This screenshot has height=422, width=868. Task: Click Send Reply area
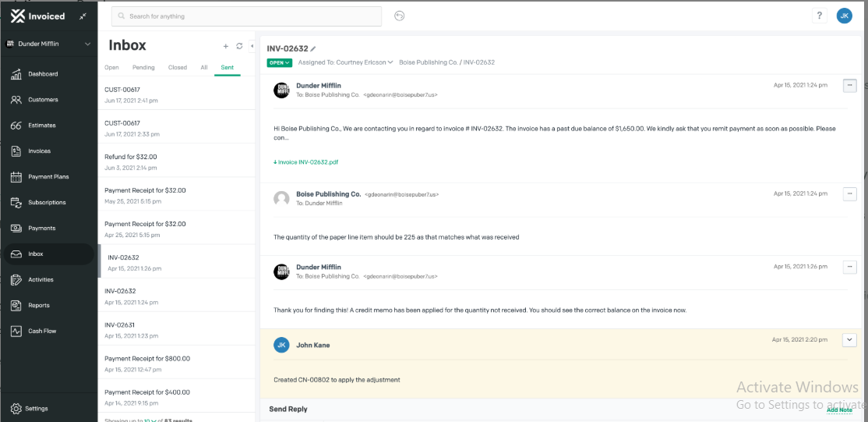pos(288,410)
